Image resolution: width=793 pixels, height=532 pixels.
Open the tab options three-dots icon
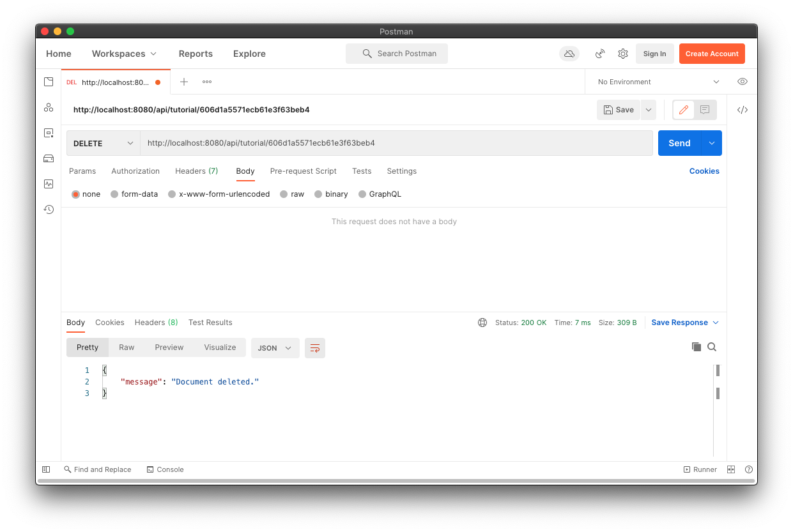(207, 82)
